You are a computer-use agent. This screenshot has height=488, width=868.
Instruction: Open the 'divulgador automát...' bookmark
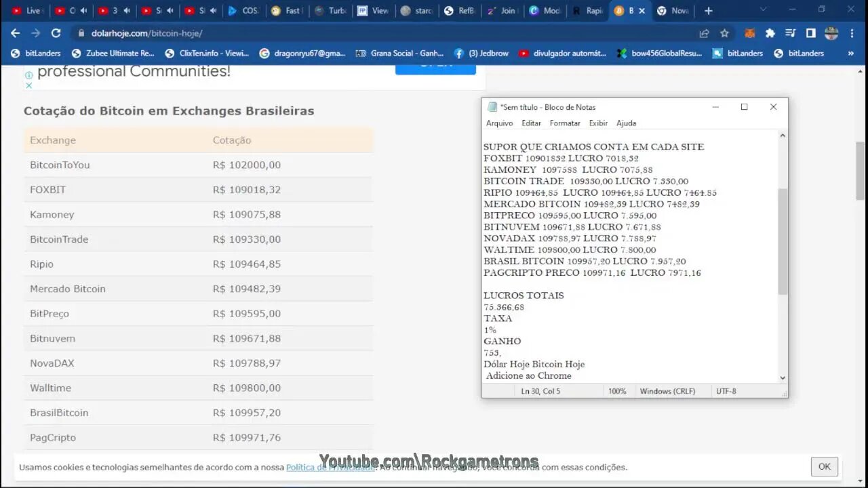point(563,53)
